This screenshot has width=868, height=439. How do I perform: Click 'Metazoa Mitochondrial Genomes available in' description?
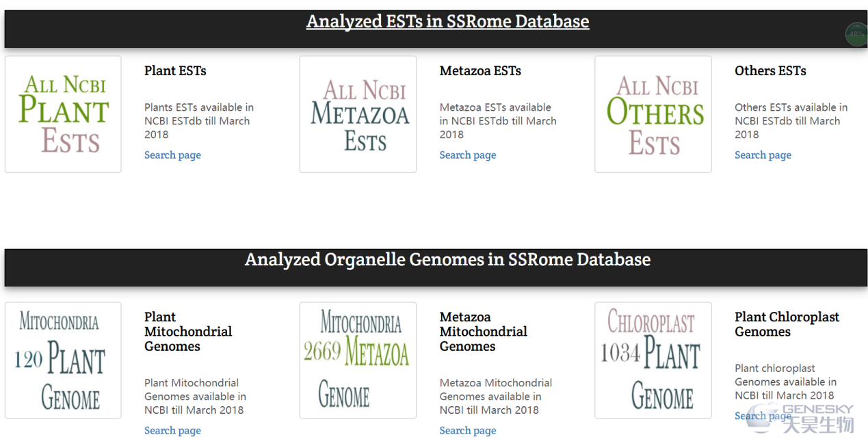(x=496, y=397)
